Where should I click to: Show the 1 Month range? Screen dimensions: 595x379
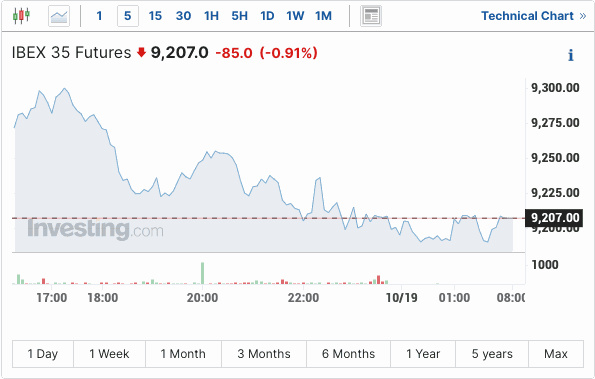(183, 354)
